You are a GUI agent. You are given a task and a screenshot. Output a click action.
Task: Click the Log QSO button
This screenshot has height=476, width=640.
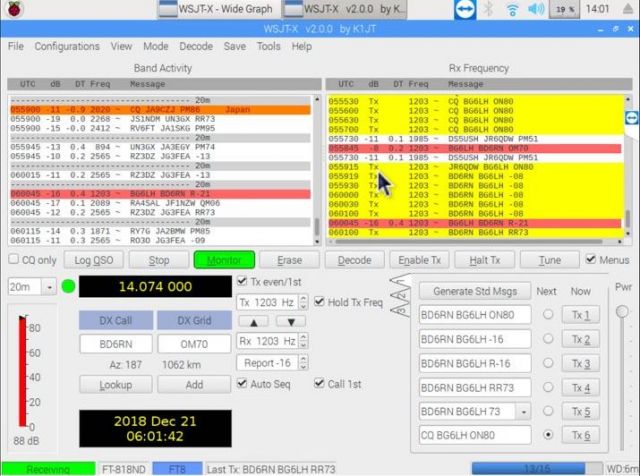pos(93,260)
